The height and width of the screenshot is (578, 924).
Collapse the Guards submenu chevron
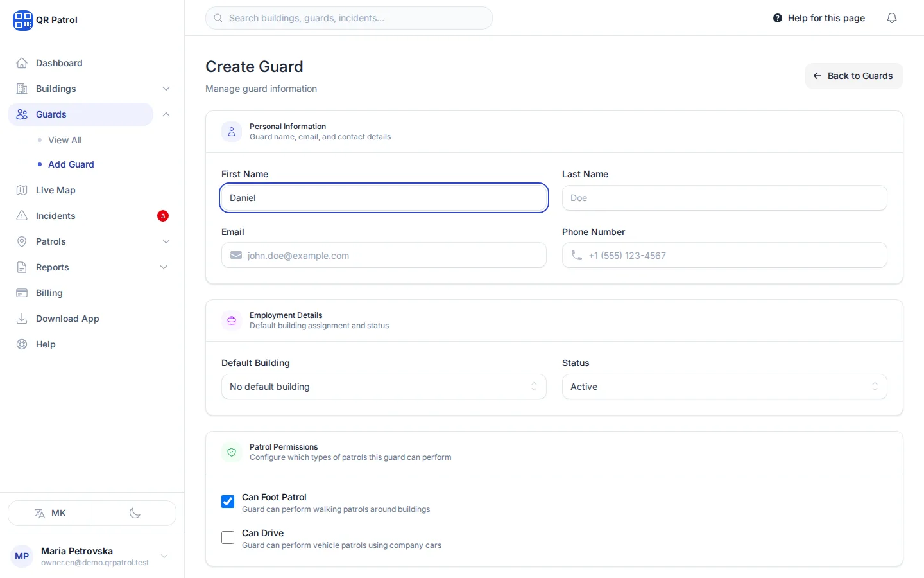click(x=166, y=114)
